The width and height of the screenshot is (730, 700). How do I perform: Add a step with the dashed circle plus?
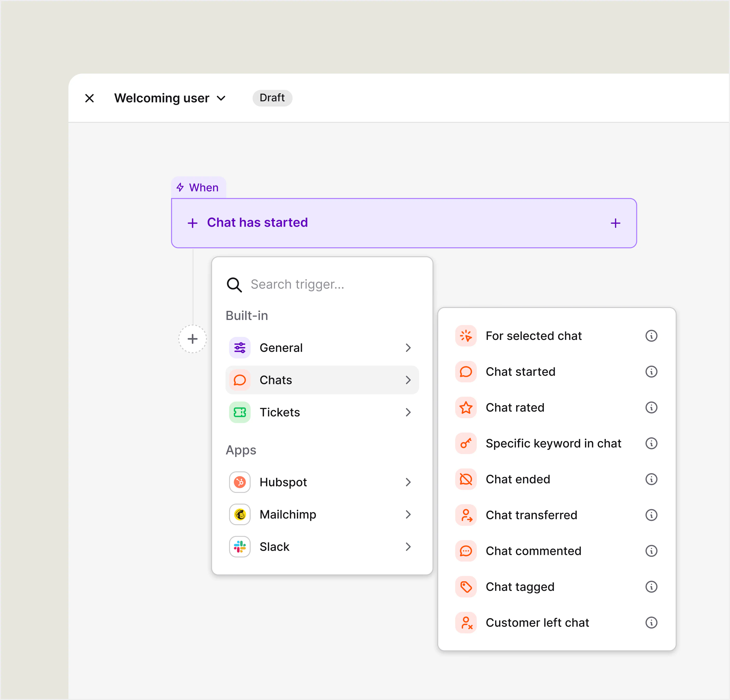[x=193, y=339]
